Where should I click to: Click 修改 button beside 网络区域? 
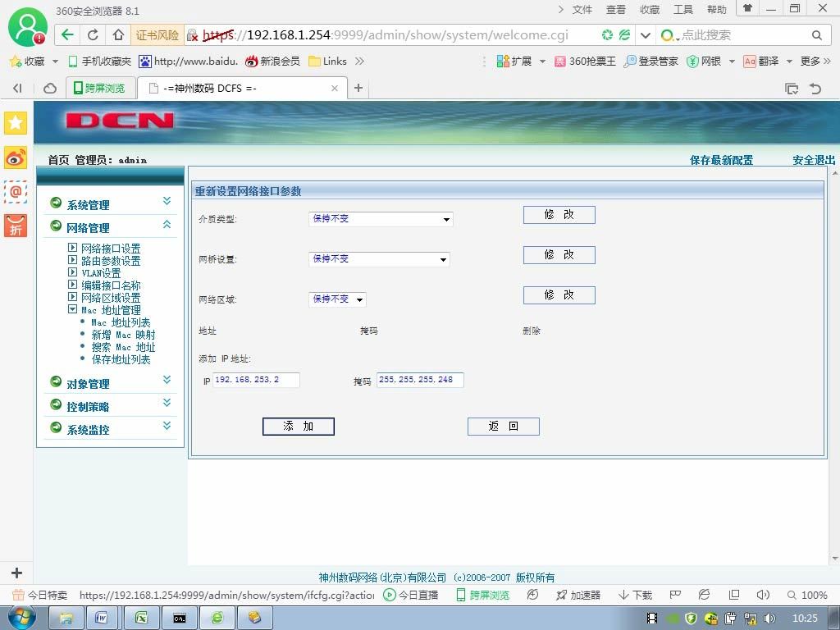tap(559, 295)
